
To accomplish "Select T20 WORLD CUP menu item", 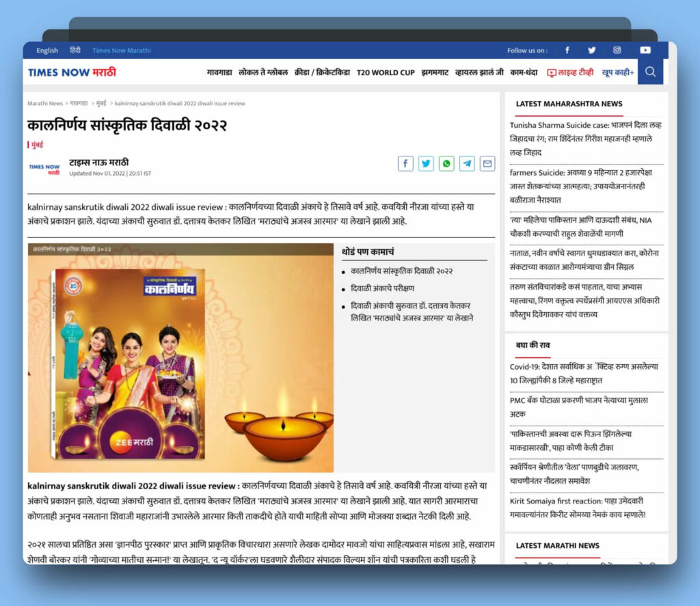I will pos(386,72).
